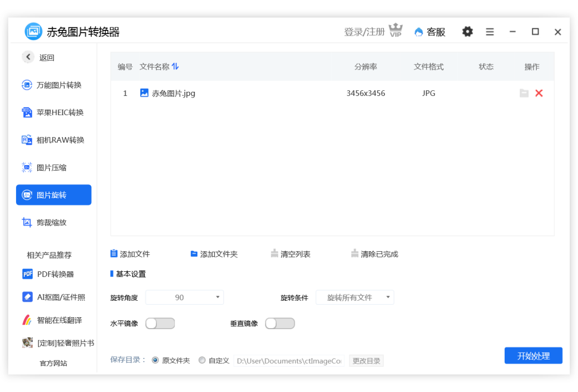
Task: Click 登录/注册 to sign in
Action: point(364,32)
